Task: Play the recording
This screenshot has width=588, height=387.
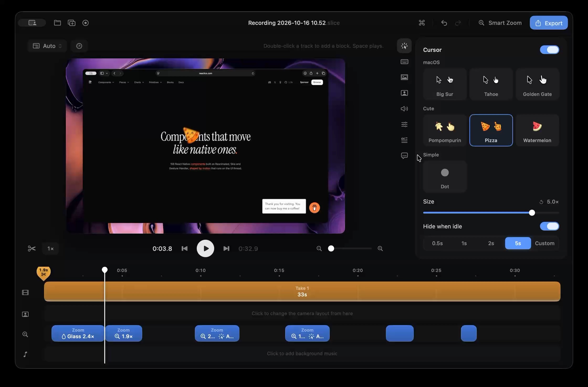Action: 205,248
